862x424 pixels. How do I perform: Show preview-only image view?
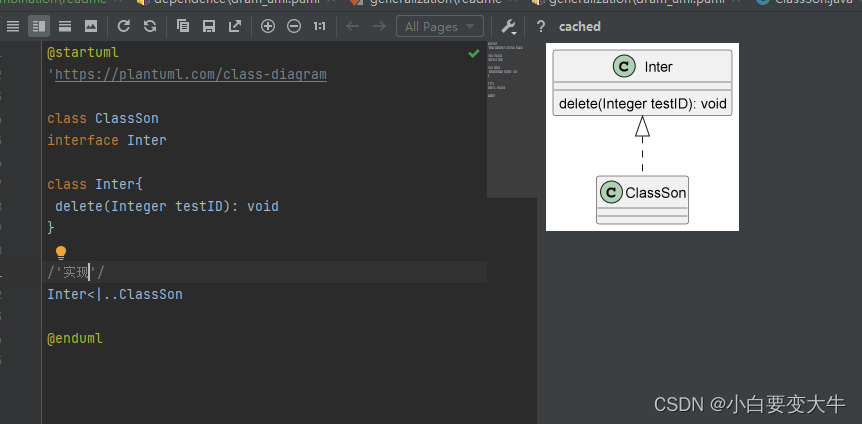point(91,26)
